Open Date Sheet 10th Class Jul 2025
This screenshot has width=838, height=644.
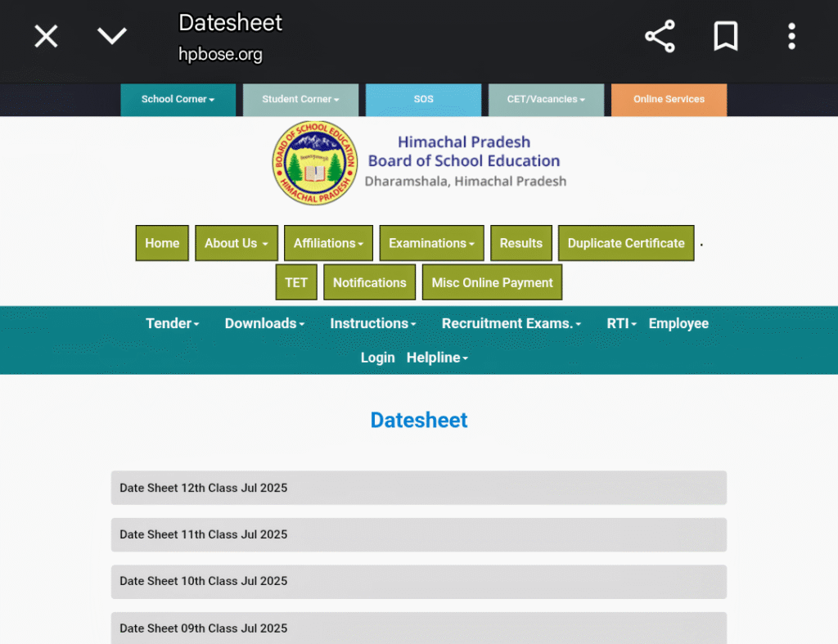tap(418, 581)
